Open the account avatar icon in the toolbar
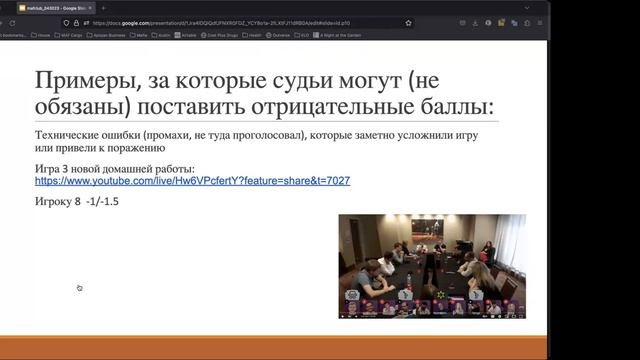Viewport: 640px width, 360px height. pyautogui.click(x=488, y=23)
